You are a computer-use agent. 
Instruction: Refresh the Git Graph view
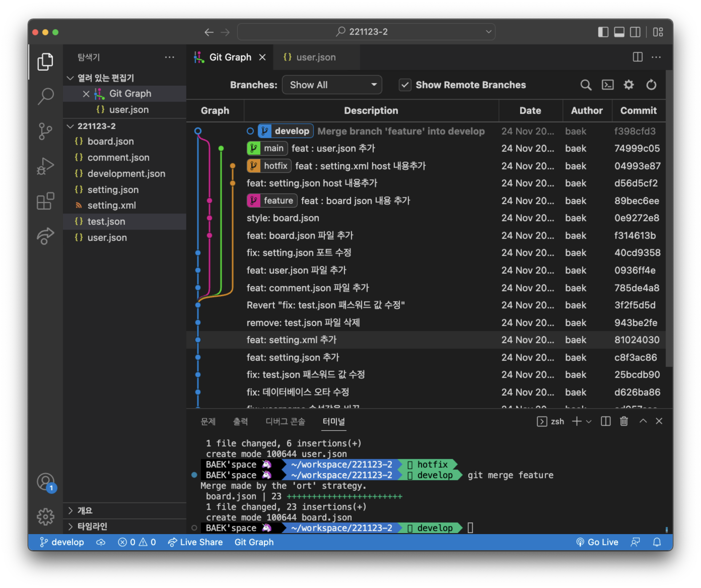pos(651,85)
